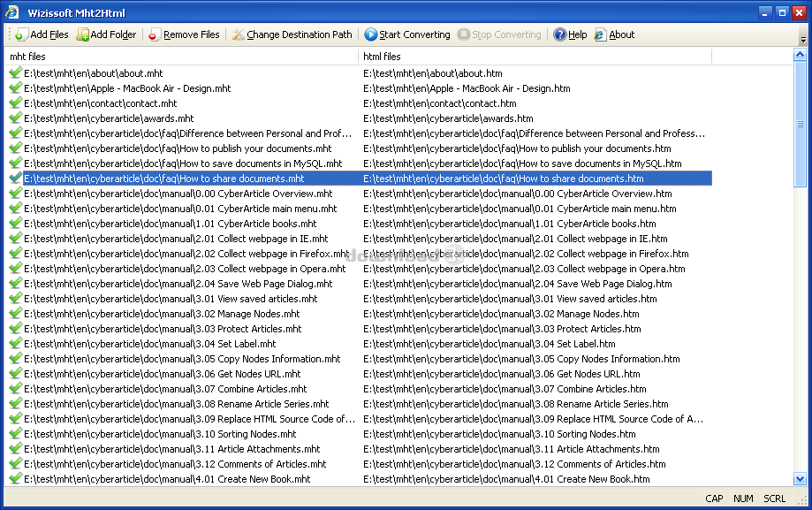Click the Change Destination Path tools icon
Viewport: 812px width, 510px height.
tap(239, 34)
